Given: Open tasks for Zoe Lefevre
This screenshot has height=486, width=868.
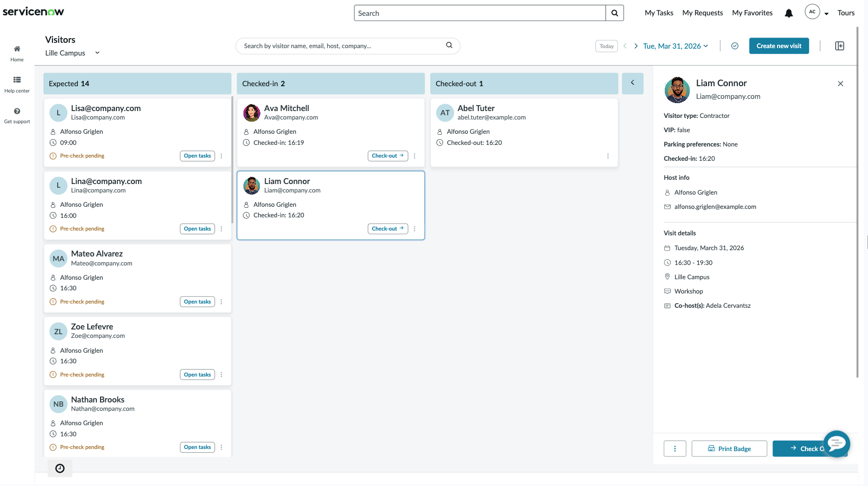Looking at the screenshot, I should pos(197,375).
